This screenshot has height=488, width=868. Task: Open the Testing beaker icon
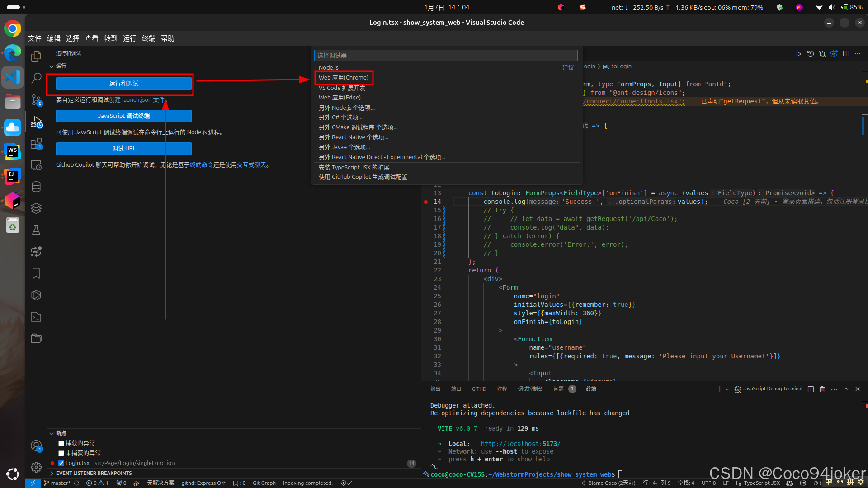tap(36, 230)
